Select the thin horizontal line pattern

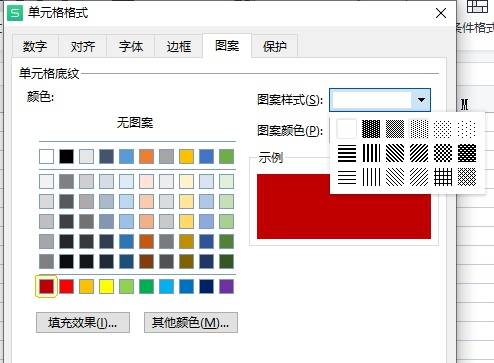347,177
